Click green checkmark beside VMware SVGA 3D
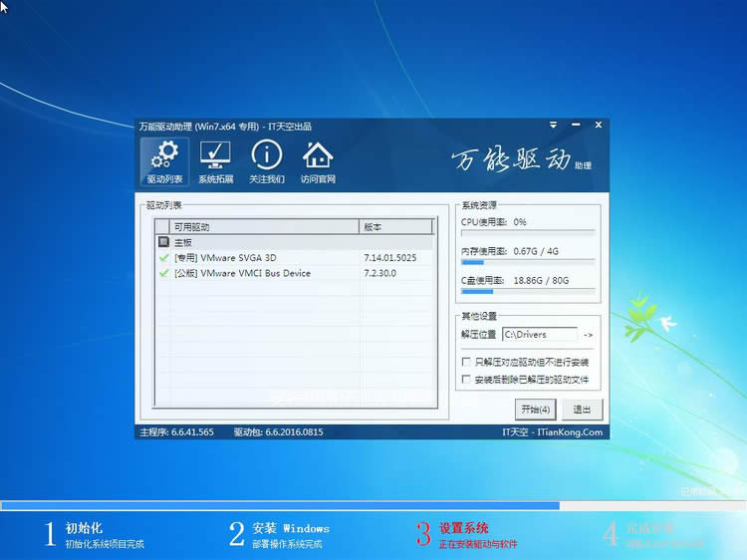Viewport: 747px width, 560px height. click(164, 258)
